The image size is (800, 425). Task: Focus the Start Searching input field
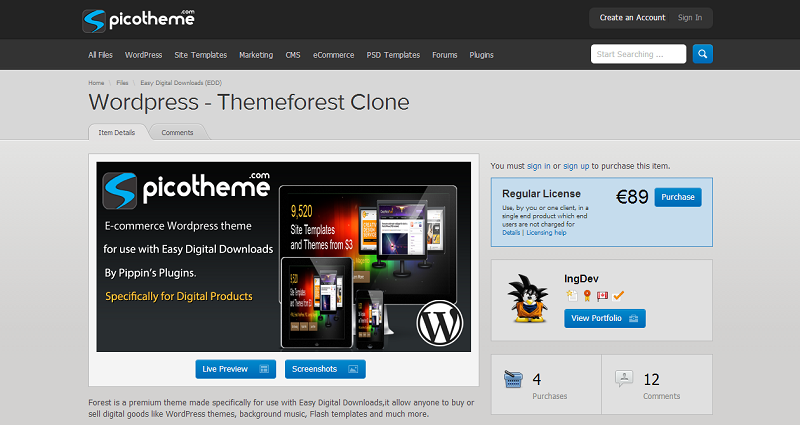[x=638, y=54]
